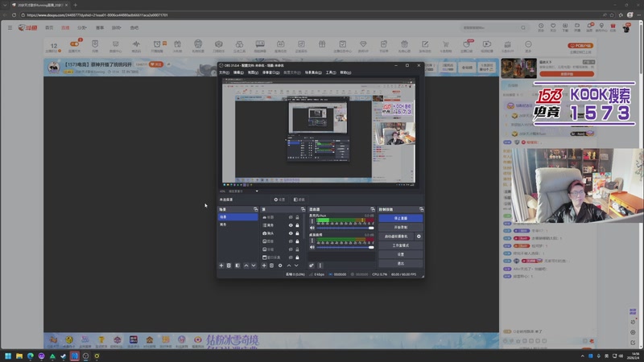Open desktop audio channel options menu dots
Screen dimensions: 644x362
312,241
